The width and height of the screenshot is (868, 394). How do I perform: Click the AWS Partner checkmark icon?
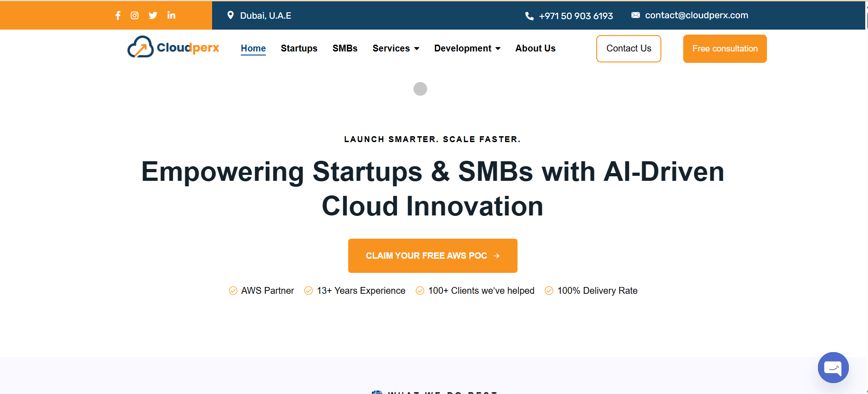(233, 291)
